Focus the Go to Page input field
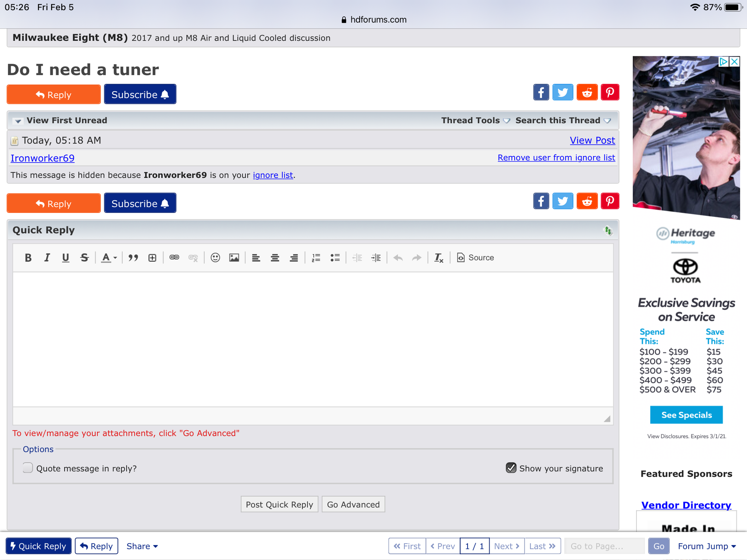 (x=604, y=546)
